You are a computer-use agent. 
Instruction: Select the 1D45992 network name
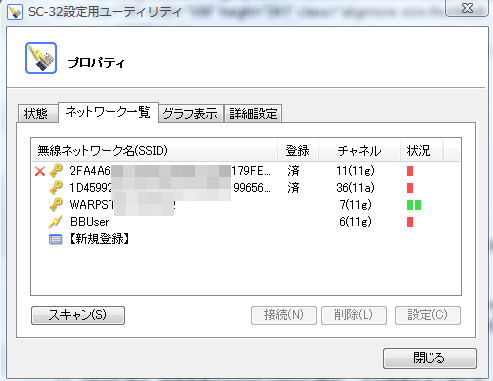170,188
